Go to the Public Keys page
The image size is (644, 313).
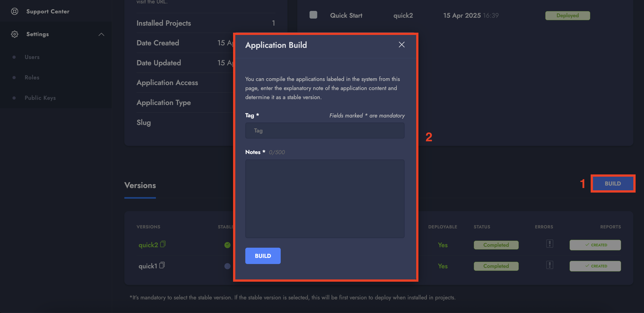pyautogui.click(x=40, y=98)
